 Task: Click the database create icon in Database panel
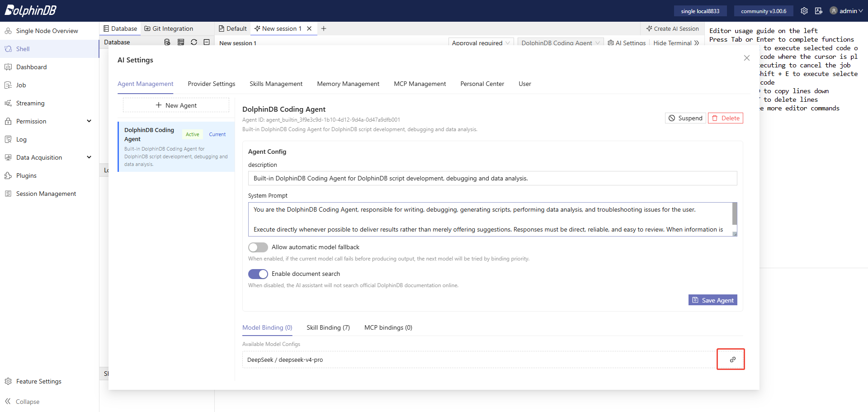(167, 42)
